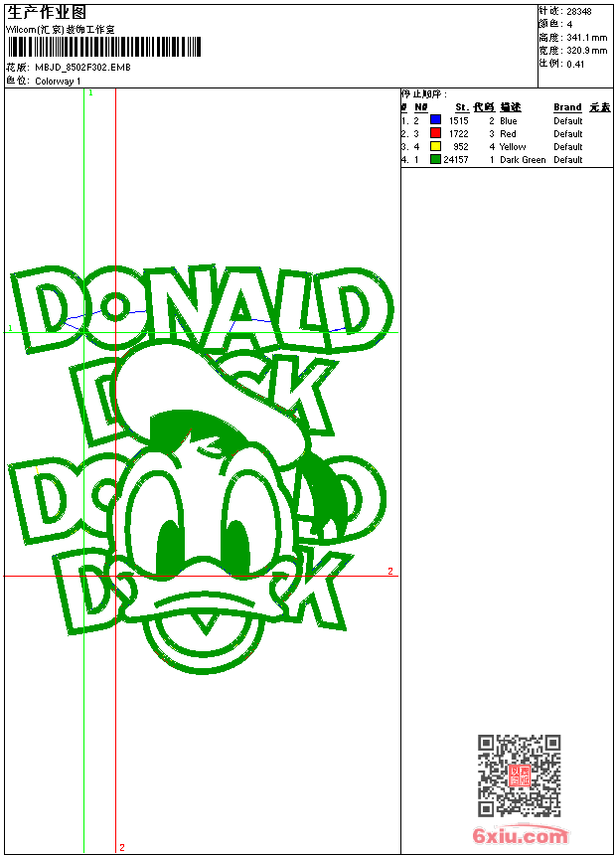The height and width of the screenshot is (855, 616).
Task: Click the height value 341.1 mm
Action: [586, 38]
